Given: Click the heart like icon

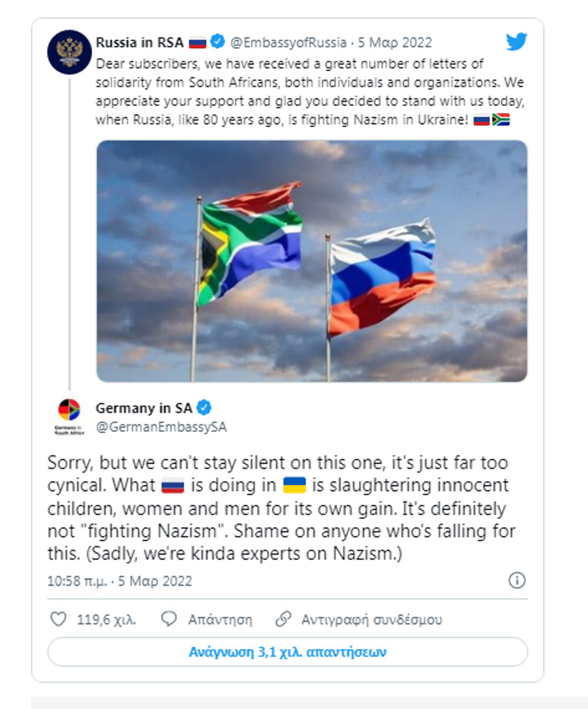Looking at the screenshot, I should coord(58,619).
